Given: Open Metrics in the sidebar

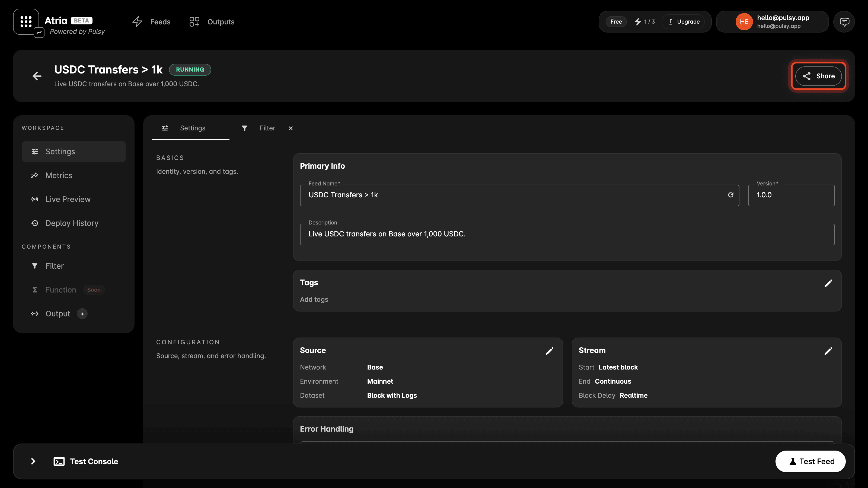Looking at the screenshot, I should tap(74, 175).
